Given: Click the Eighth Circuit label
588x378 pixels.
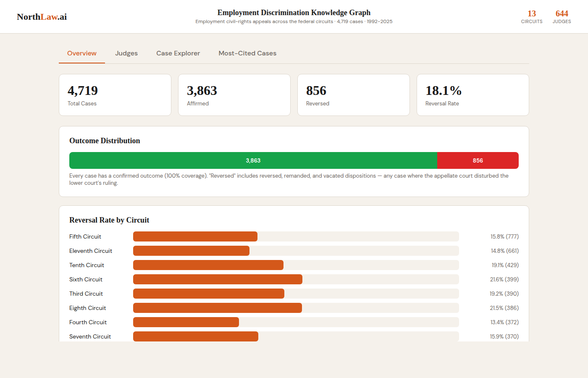Looking at the screenshot, I should 87,308.
